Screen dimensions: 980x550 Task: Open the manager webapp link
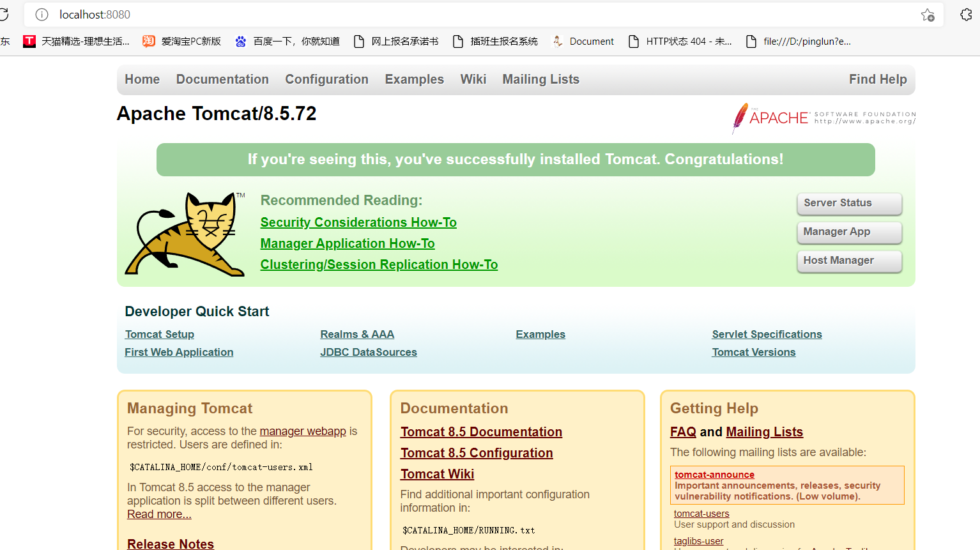coord(303,431)
